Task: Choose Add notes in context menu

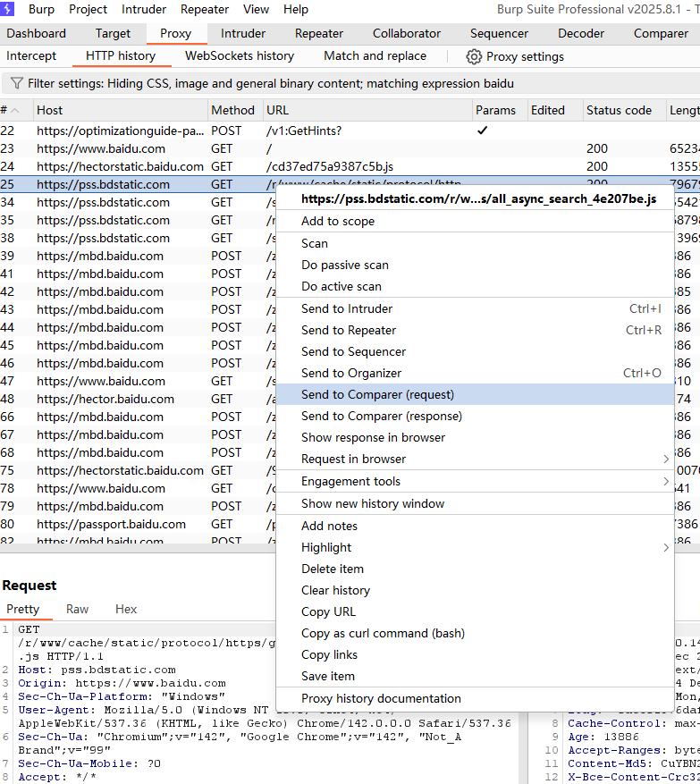Action: coord(475,526)
